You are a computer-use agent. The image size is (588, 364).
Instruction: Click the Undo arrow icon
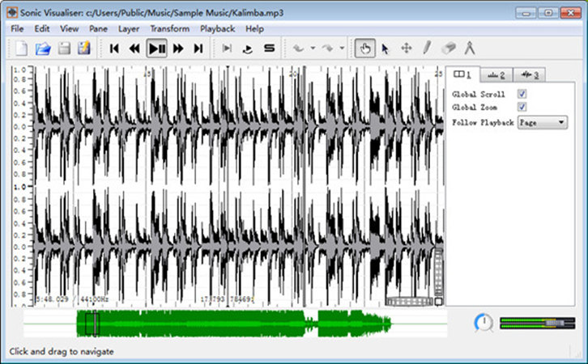(298, 49)
